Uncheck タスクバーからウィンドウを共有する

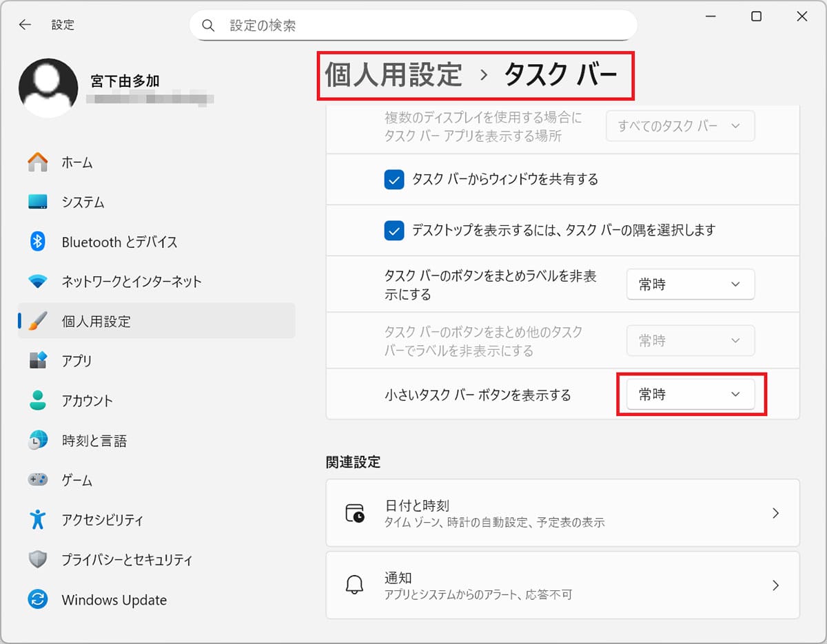[394, 180]
